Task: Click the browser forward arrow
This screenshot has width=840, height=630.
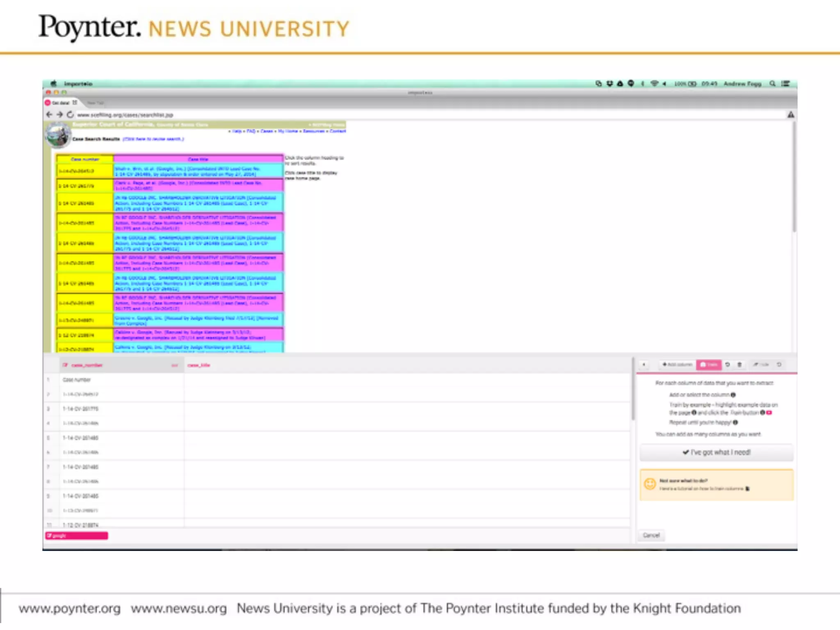Action: pyautogui.click(x=59, y=114)
